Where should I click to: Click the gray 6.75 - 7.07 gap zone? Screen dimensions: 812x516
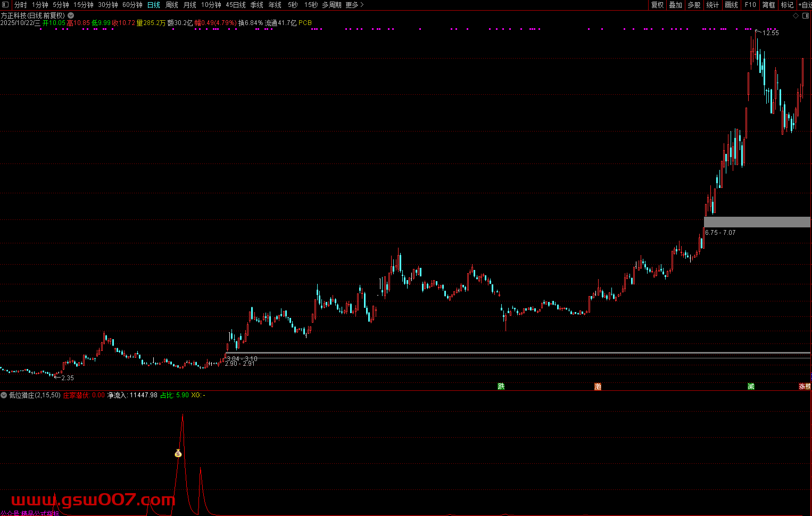coord(757,222)
